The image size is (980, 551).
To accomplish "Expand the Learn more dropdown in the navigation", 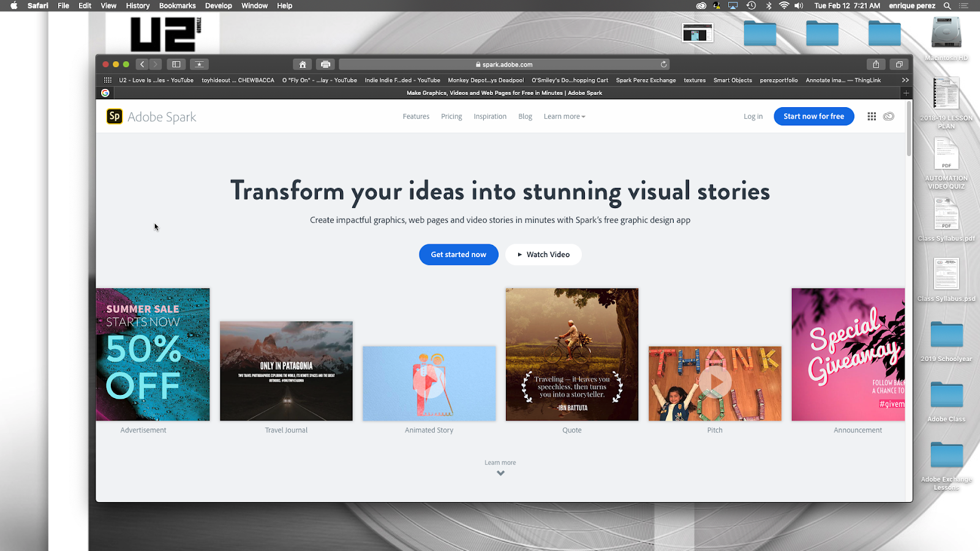I will point(564,116).
